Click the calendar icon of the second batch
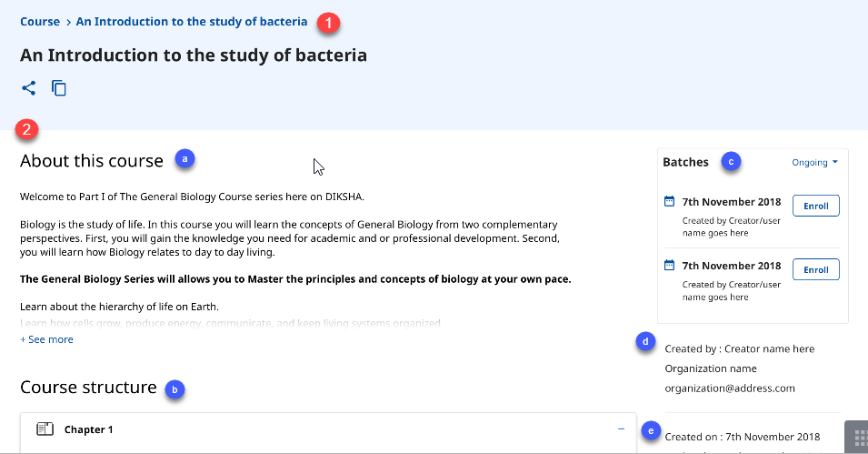868x454 pixels. pyautogui.click(x=670, y=266)
